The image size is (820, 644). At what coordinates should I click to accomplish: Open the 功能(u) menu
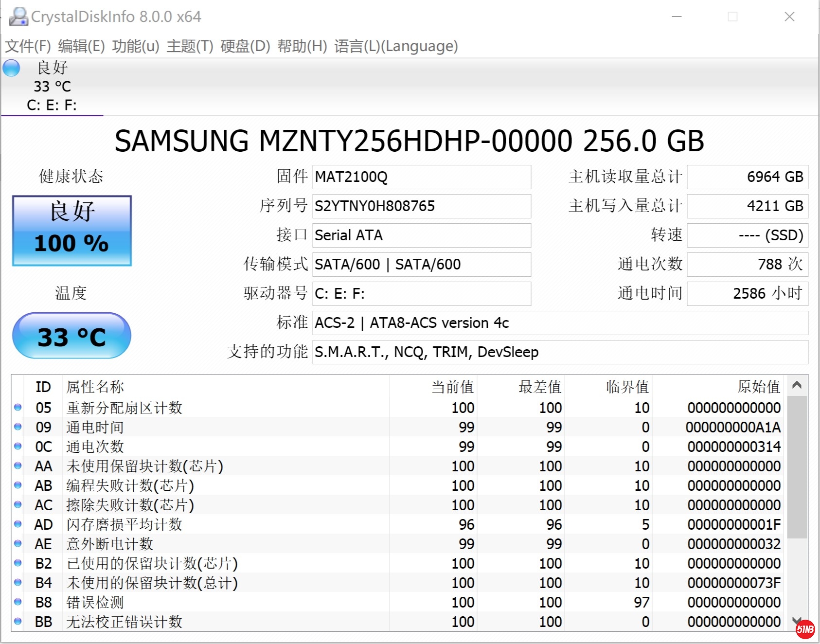136,46
